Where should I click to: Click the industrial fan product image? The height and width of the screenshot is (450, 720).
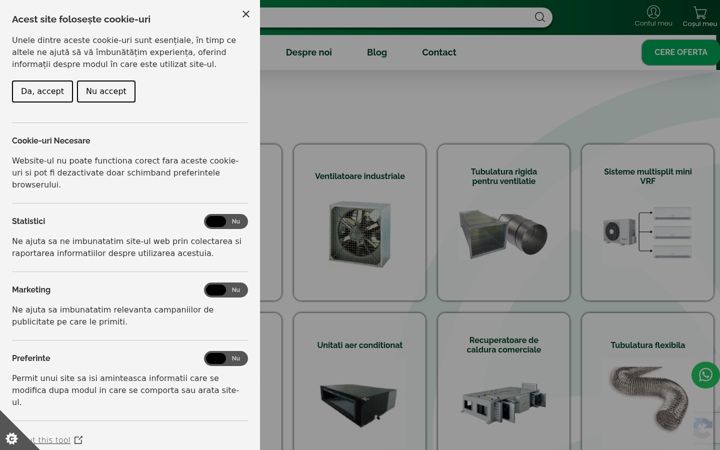coord(360,234)
